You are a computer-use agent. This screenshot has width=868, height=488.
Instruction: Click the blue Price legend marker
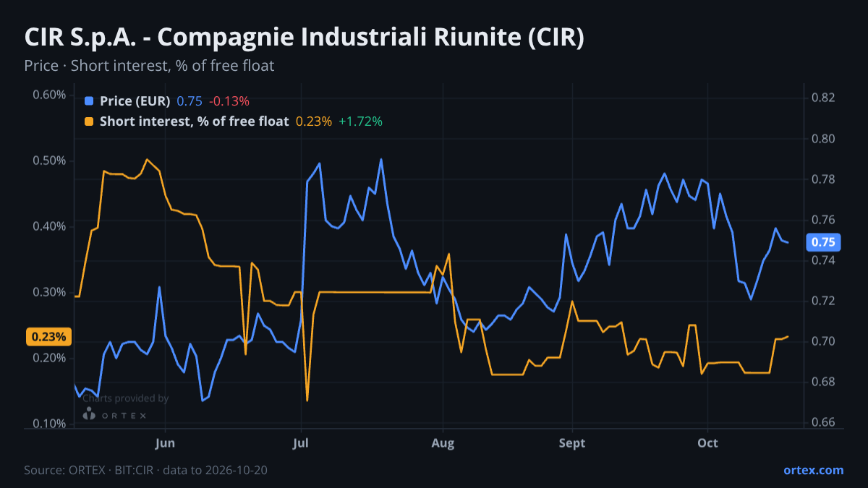[x=89, y=101]
